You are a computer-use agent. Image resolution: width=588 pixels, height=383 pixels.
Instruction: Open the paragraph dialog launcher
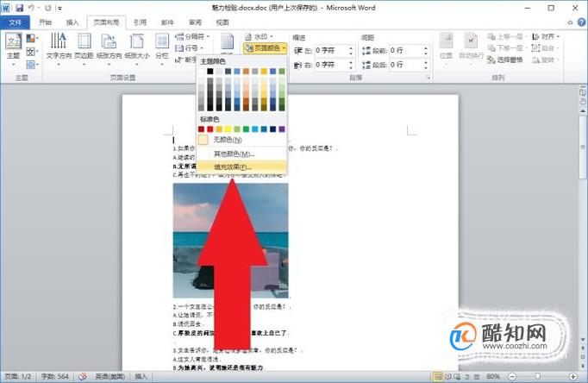click(x=428, y=78)
